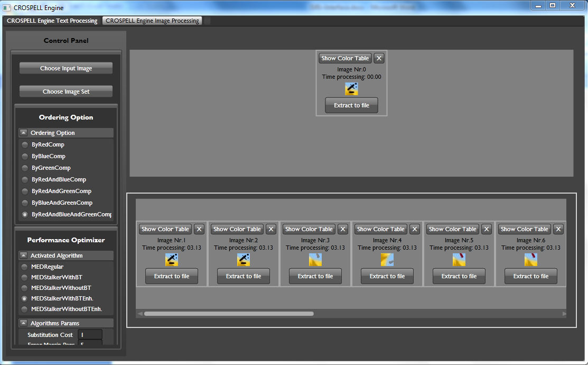
Task: Toggle the Algorithms Params expander
Action: coord(24,323)
